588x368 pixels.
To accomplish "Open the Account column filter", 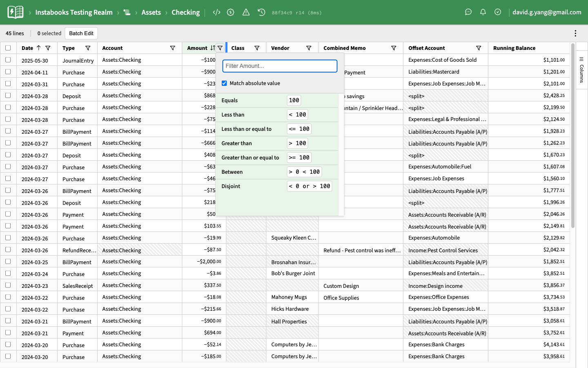I will point(173,48).
